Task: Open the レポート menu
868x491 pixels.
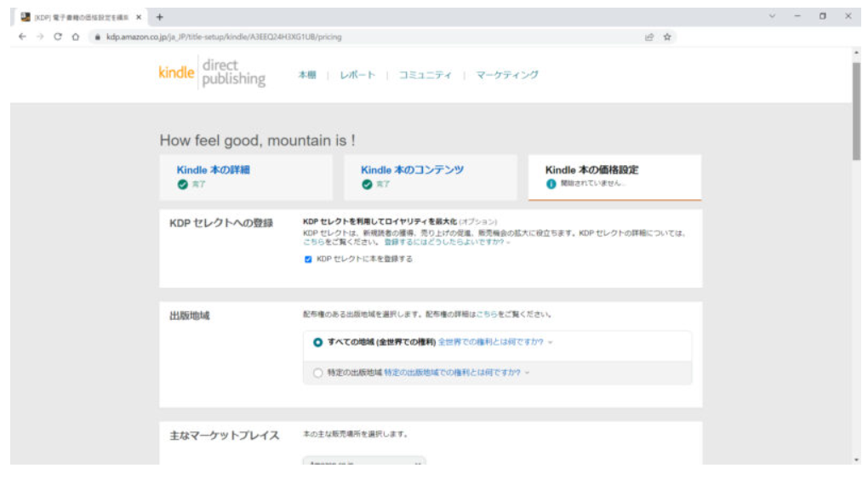Action: (x=357, y=75)
